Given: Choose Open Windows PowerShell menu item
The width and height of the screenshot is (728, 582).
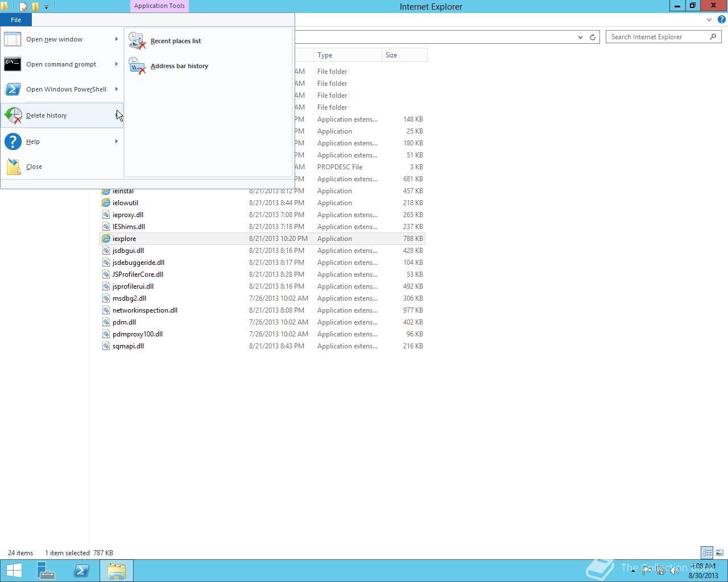Looking at the screenshot, I should click(62, 89).
